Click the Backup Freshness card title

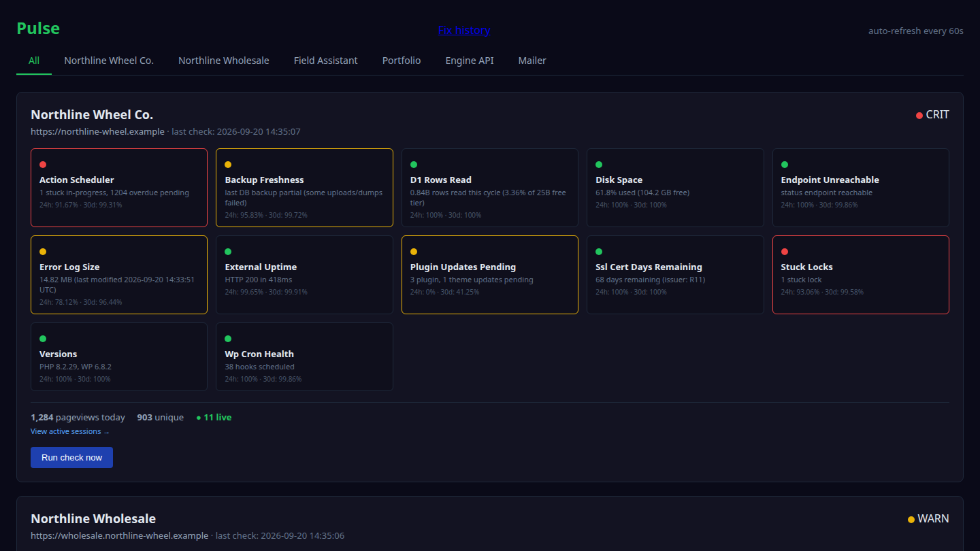pos(264,180)
